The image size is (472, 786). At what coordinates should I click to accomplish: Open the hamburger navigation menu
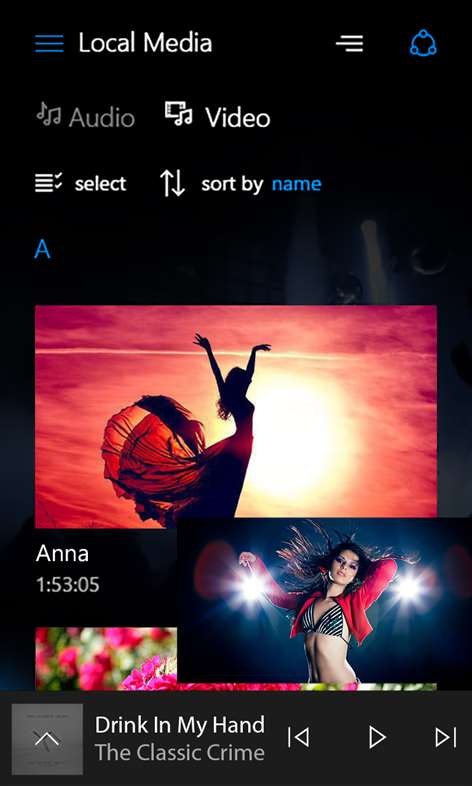49,44
